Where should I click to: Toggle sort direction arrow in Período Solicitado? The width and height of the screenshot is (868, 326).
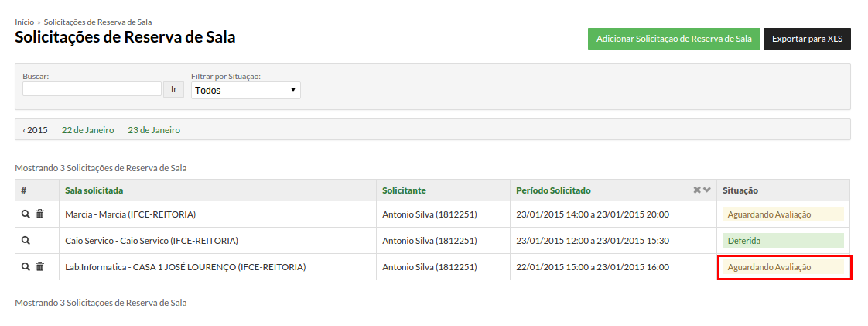707,190
